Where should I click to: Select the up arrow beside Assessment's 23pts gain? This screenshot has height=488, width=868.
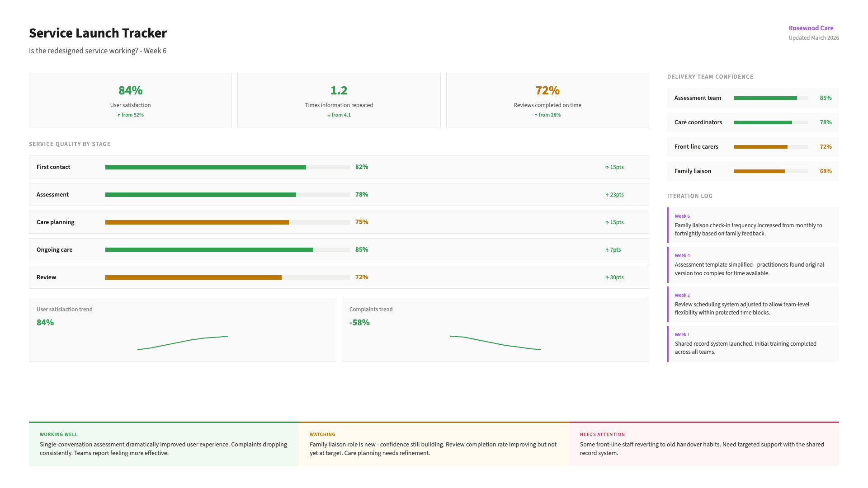coord(607,194)
